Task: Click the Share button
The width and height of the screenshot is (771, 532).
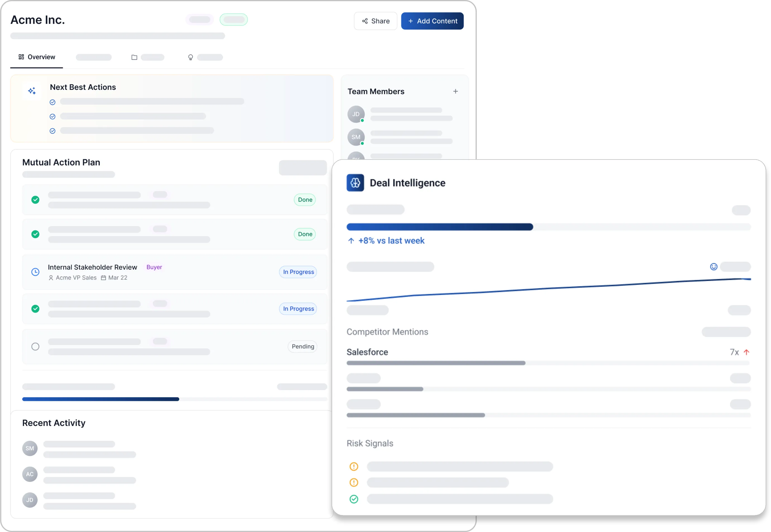Action: point(375,21)
